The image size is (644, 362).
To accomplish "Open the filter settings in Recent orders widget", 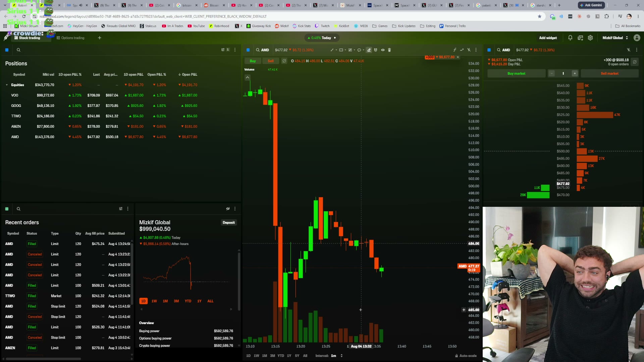I will tap(121, 209).
